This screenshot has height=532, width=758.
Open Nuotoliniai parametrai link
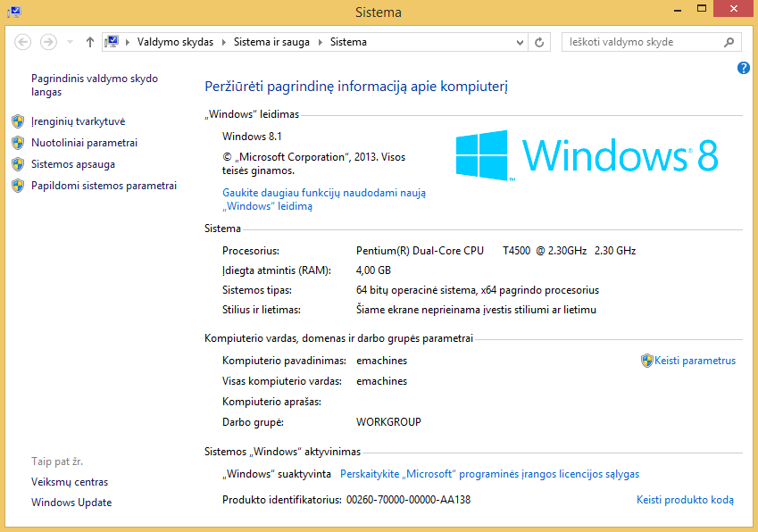coord(85,143)
